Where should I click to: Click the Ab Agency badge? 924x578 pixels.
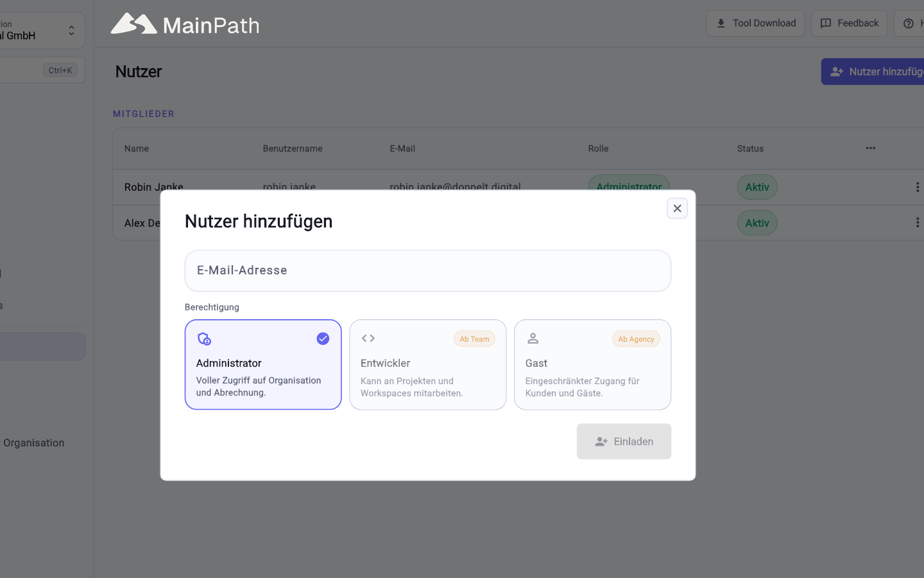point(636,339)
